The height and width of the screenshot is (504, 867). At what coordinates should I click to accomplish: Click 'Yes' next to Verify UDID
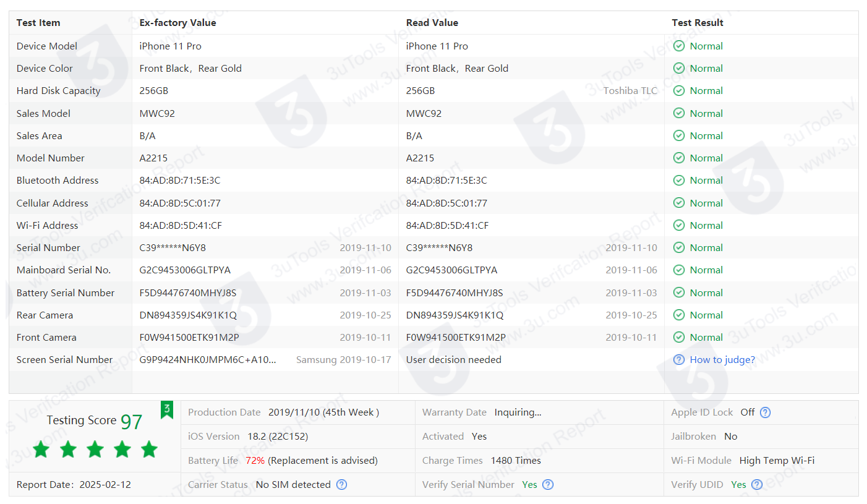pos(738,485)
